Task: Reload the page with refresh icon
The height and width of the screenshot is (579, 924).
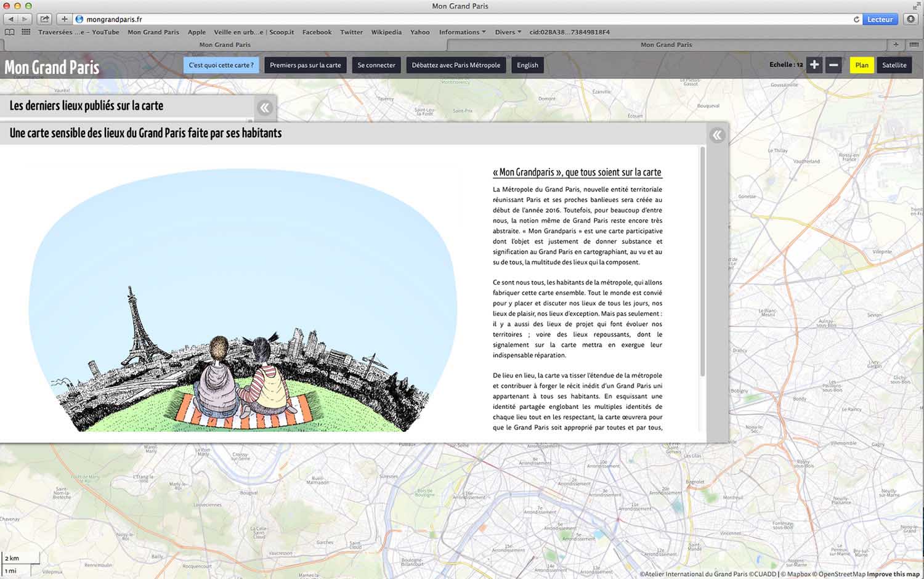Action: 856,19
